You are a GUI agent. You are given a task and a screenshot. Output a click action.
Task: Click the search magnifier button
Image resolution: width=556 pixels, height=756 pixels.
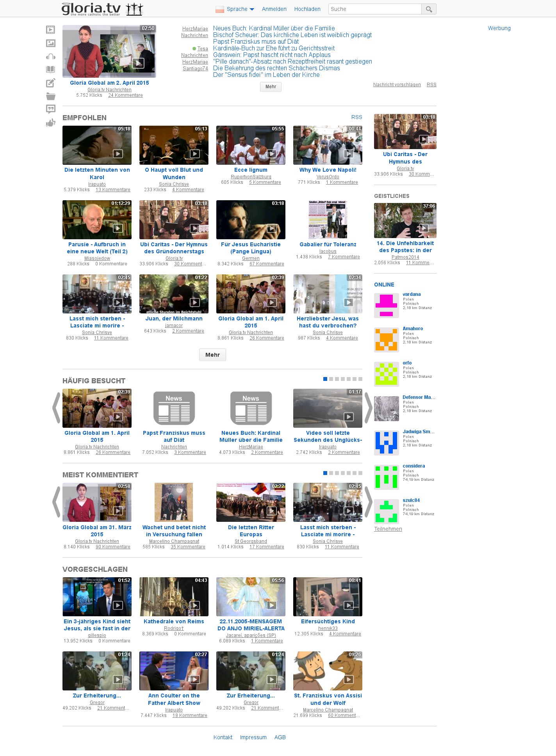[429, 9]
